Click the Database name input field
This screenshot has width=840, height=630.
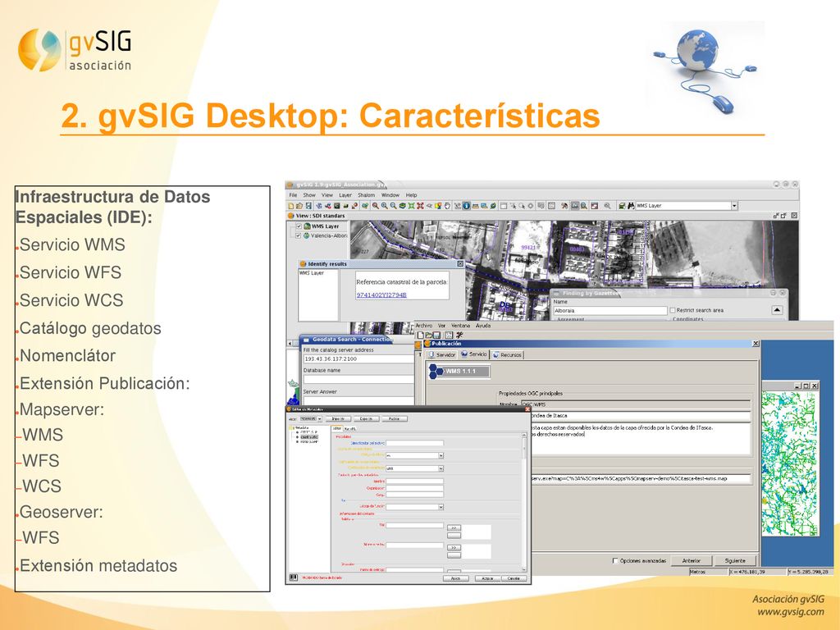(358, 379)
